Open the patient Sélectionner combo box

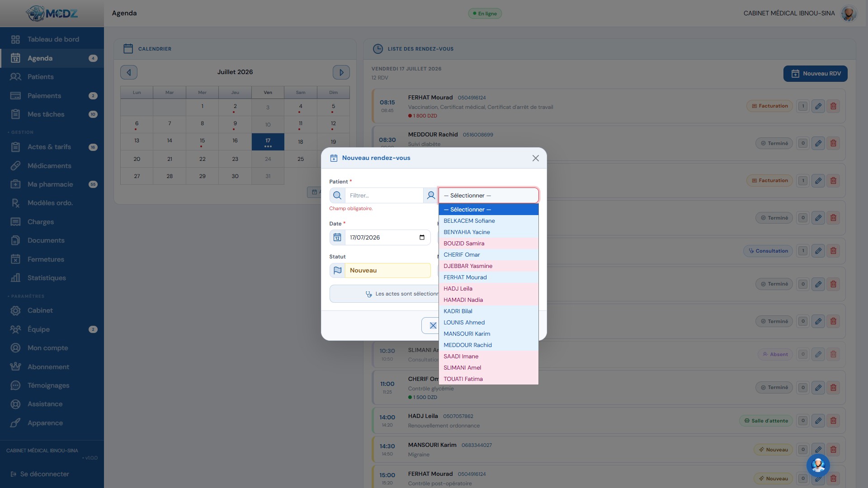point(489,196)
